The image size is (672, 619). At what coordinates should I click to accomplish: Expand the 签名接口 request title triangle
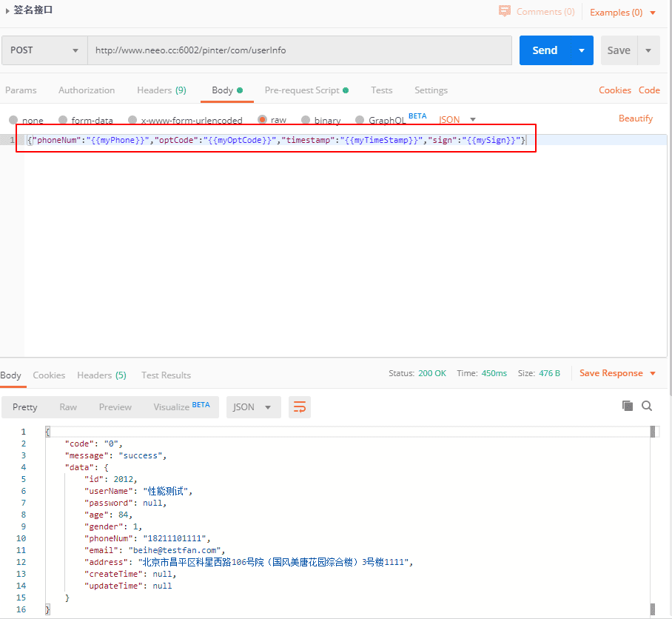(x=7, y=11)
